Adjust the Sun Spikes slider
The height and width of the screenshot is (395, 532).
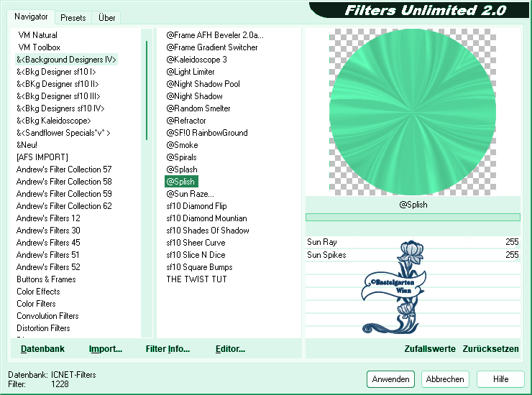(413, 255)
